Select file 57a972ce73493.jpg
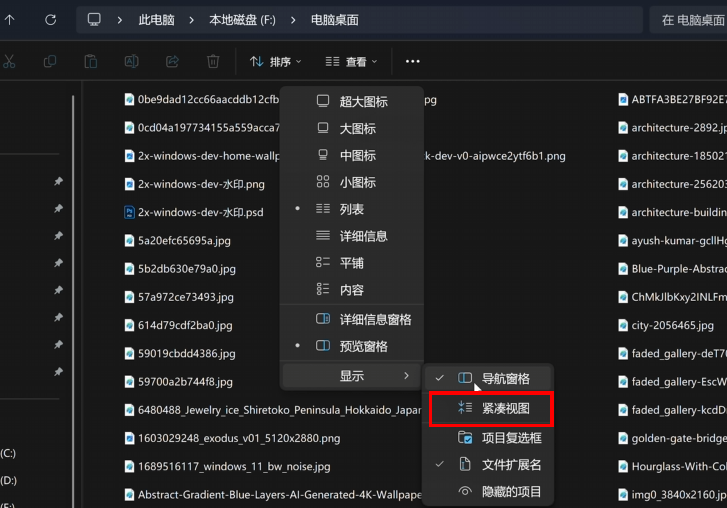The image size is (727, 508). click(179, 297)
